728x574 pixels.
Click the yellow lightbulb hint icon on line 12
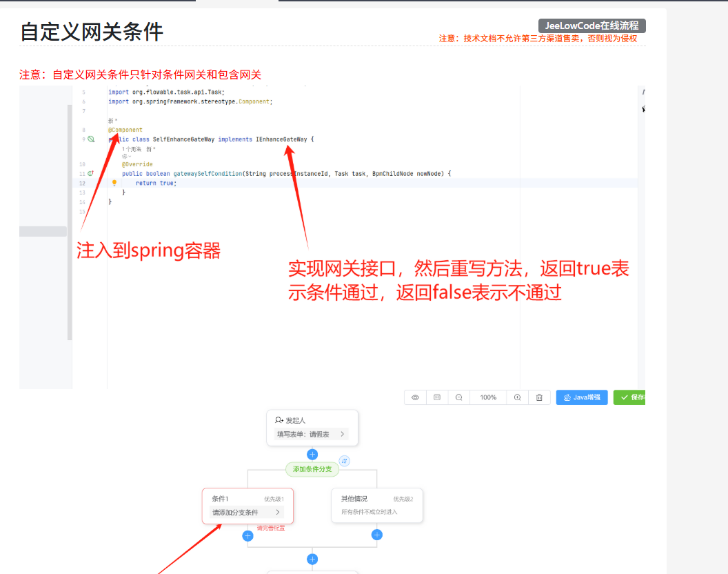[x=114, y=183]
